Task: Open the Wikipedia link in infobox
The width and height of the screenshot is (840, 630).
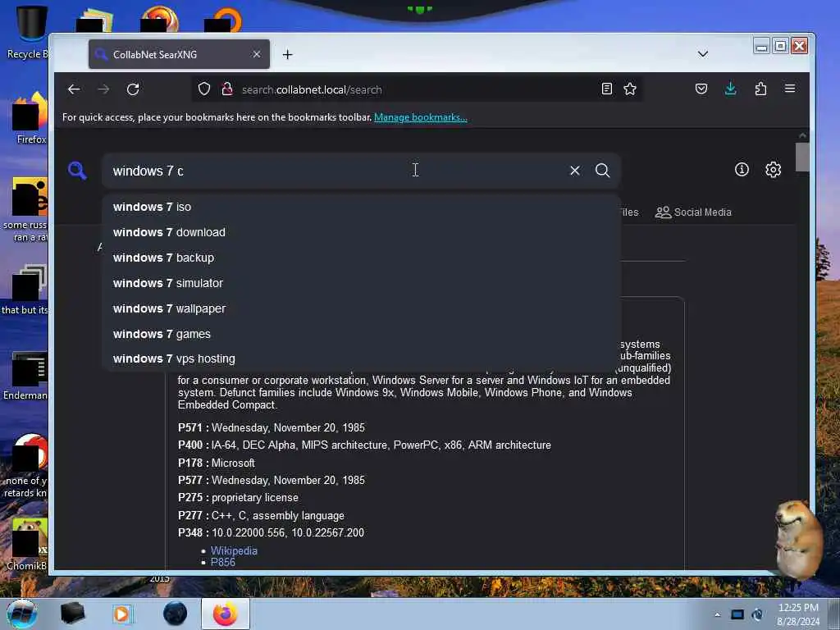Action: pyautogui.click(x=234, y=550)
